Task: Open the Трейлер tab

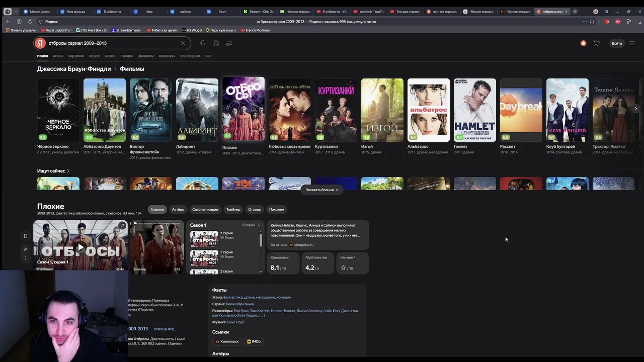Action: pos(233,209)
